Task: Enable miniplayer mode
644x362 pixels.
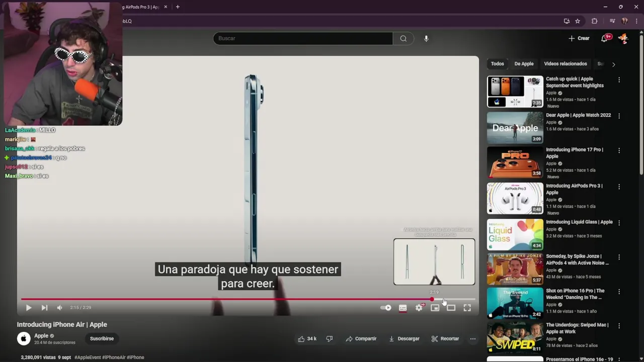Action: pyautogui.click(x=435, y=308)
